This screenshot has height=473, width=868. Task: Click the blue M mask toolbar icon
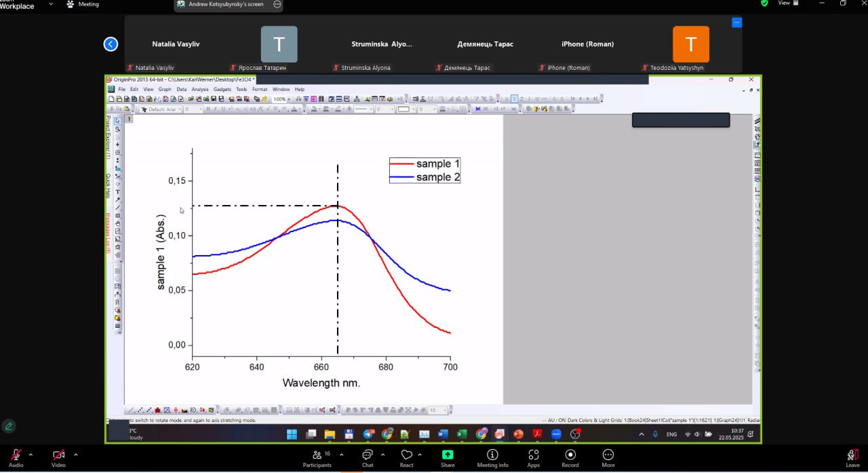click(x=477, y=109)
